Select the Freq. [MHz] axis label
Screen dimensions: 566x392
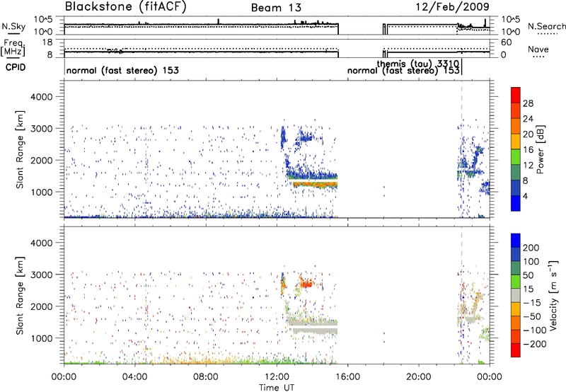(x=13, y=47)
